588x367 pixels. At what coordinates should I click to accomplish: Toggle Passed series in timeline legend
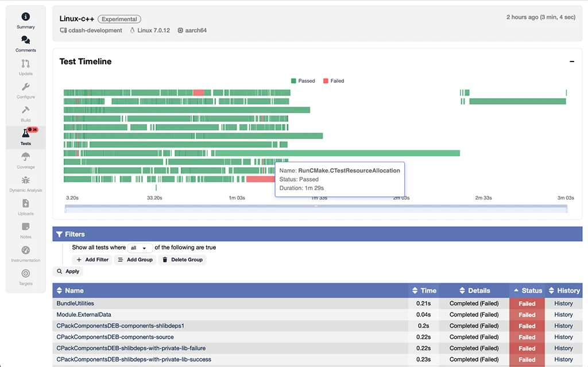coord(303,80)
